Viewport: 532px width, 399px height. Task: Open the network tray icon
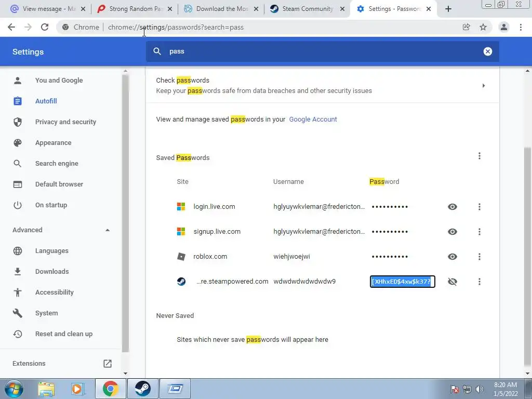pyautogui.click(x=467, y=389)
